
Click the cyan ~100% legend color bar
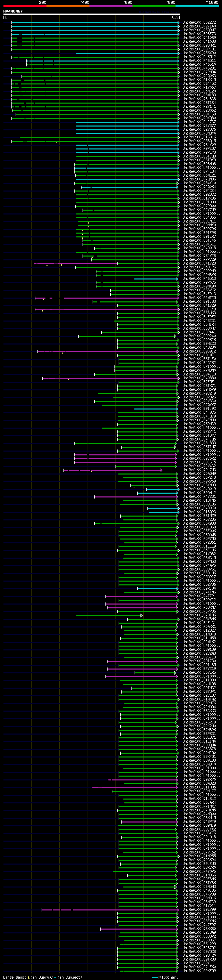(197, 6)
